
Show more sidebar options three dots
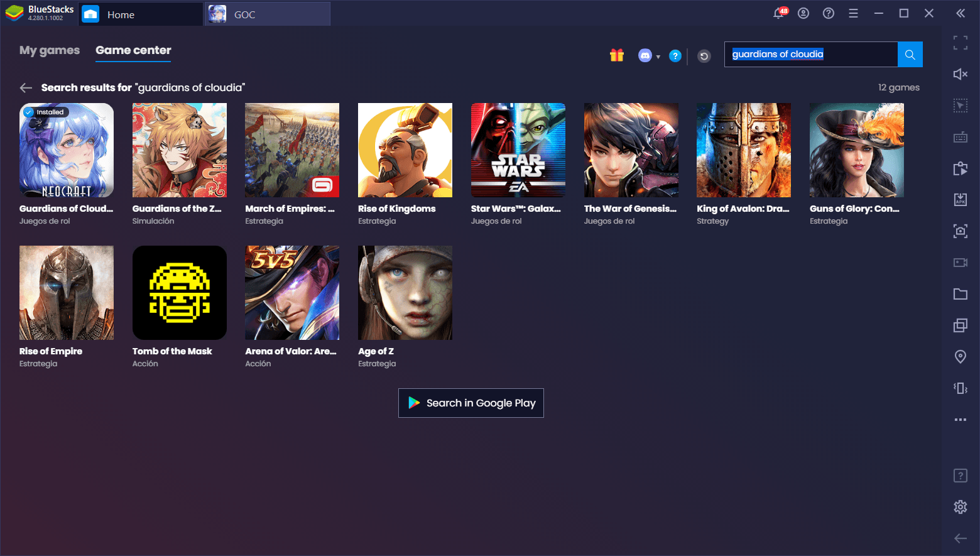pyautogui.click(x=961, y=420)
